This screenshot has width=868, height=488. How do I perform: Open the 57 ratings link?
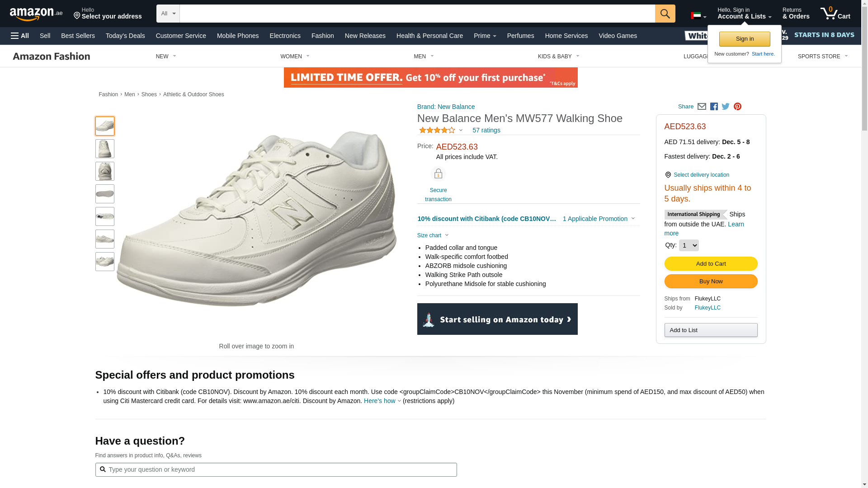tap(486, 130)
